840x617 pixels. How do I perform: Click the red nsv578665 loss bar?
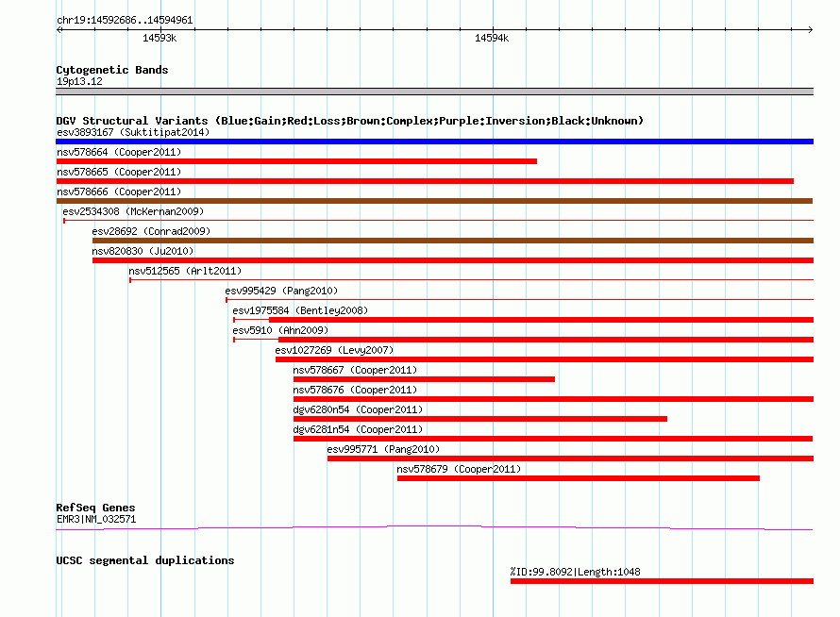click(425, 181)
